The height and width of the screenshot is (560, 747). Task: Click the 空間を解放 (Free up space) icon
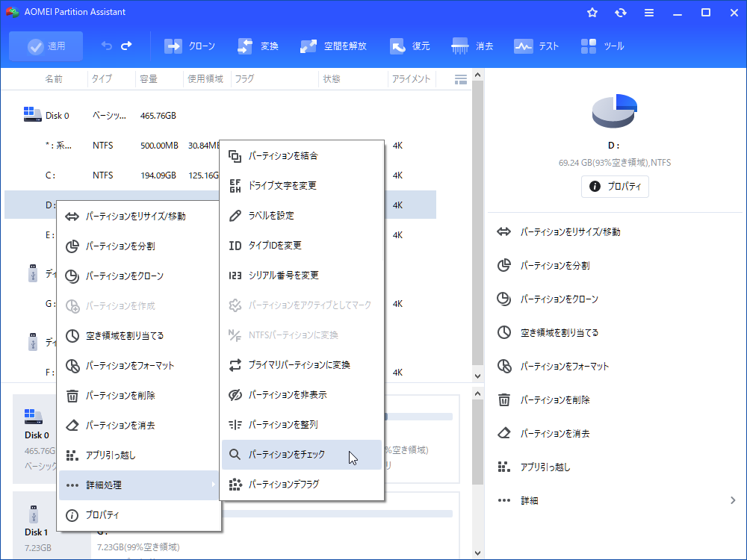[x=309, y=46]
